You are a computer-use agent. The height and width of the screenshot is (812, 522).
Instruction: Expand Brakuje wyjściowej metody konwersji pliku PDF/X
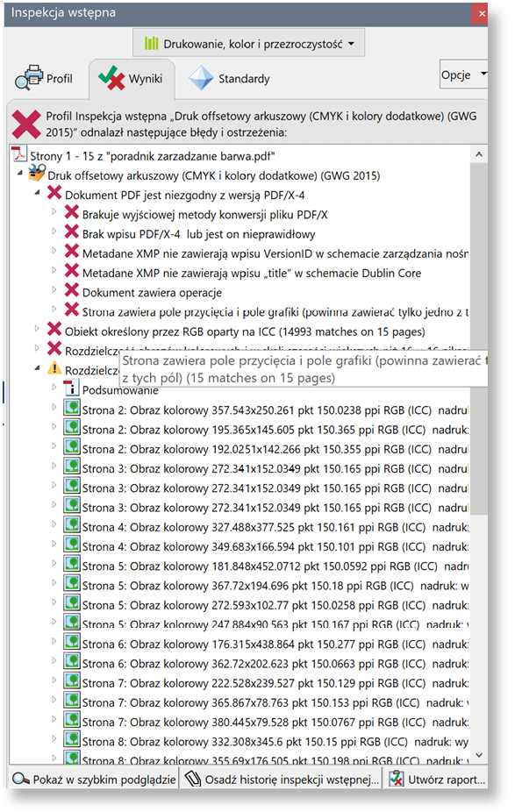(54, 212)
